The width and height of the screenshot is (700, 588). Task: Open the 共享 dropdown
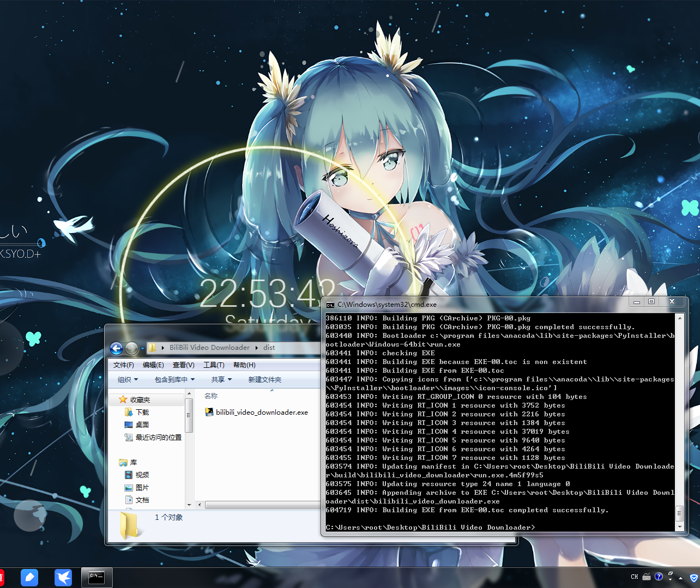222,380
